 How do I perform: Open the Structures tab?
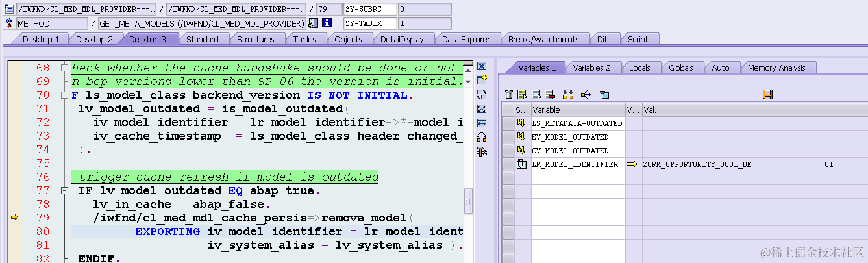255,39
